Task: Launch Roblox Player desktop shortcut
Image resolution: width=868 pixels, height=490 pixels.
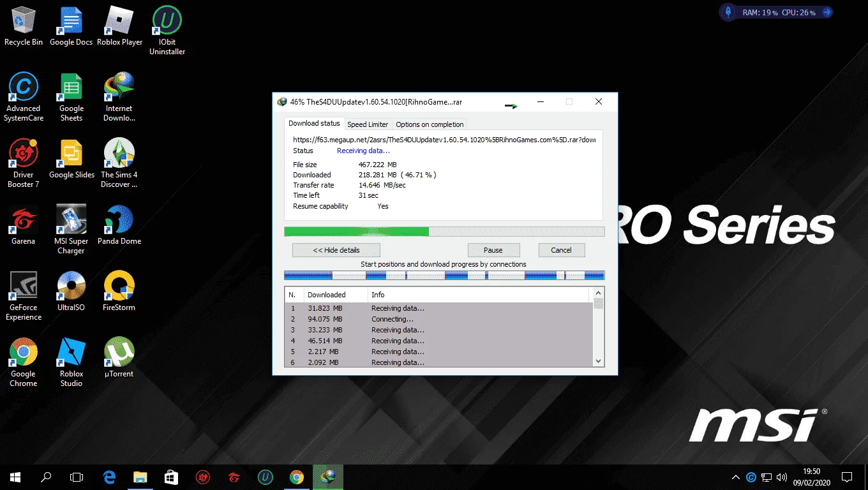Action: [119, 26]
